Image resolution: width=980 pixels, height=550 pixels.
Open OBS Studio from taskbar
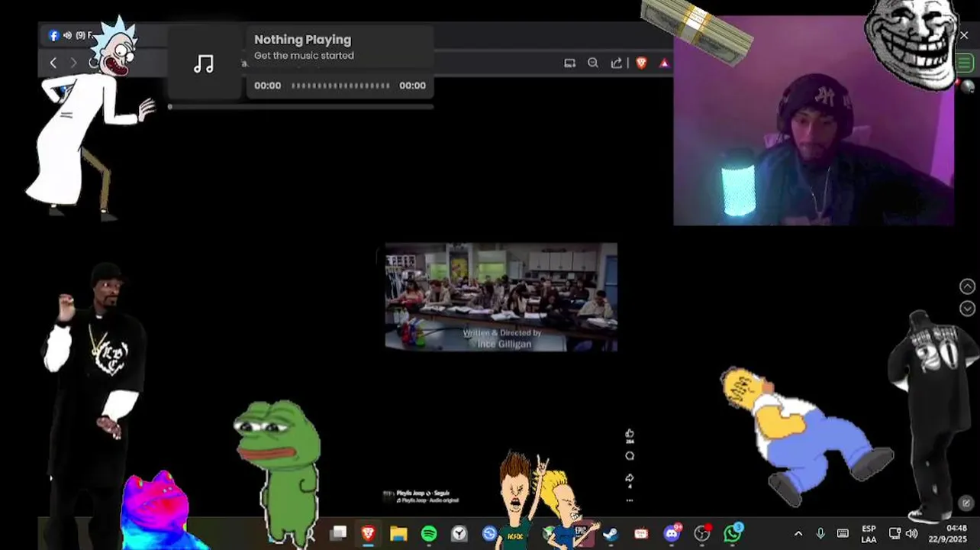tap(702, 533)
